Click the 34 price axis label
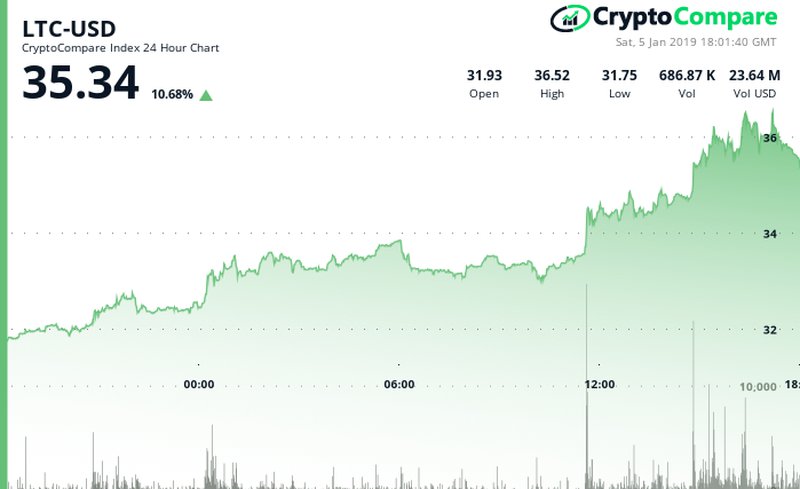Viewport: 800px width, 489px height. point(770,234)
